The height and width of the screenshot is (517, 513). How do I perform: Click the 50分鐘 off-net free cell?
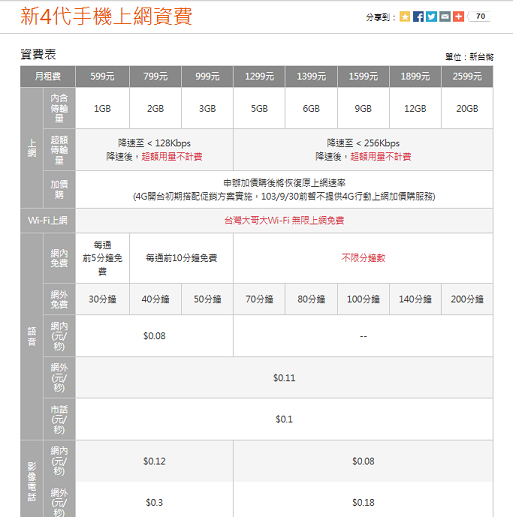point(207,299)
